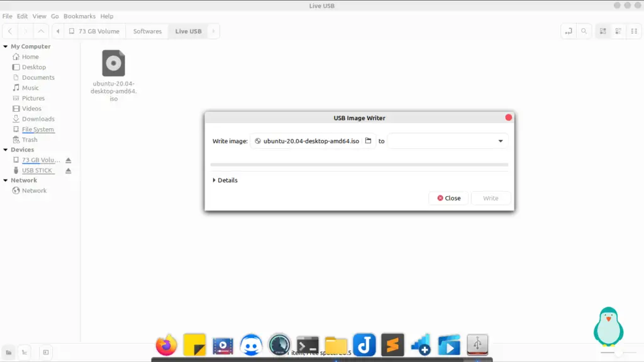Collapse the Network section header
The height and width of the screenshot is (362, 644).
5,180
